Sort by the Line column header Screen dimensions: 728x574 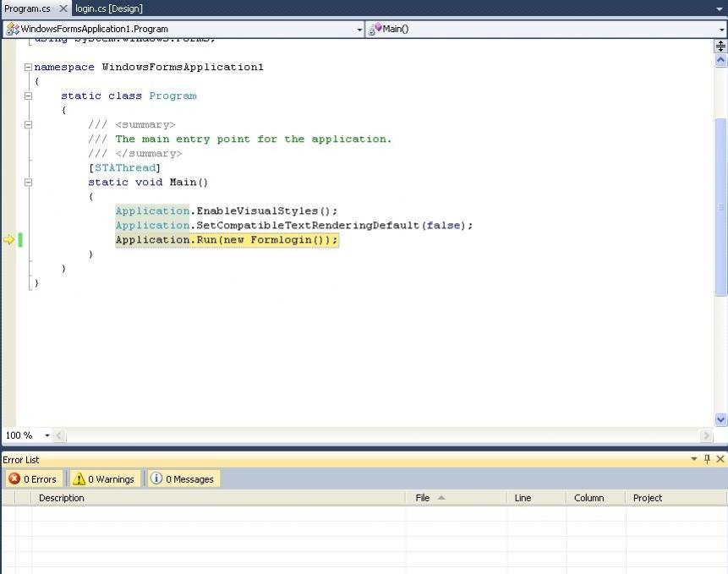coord(537,498)
